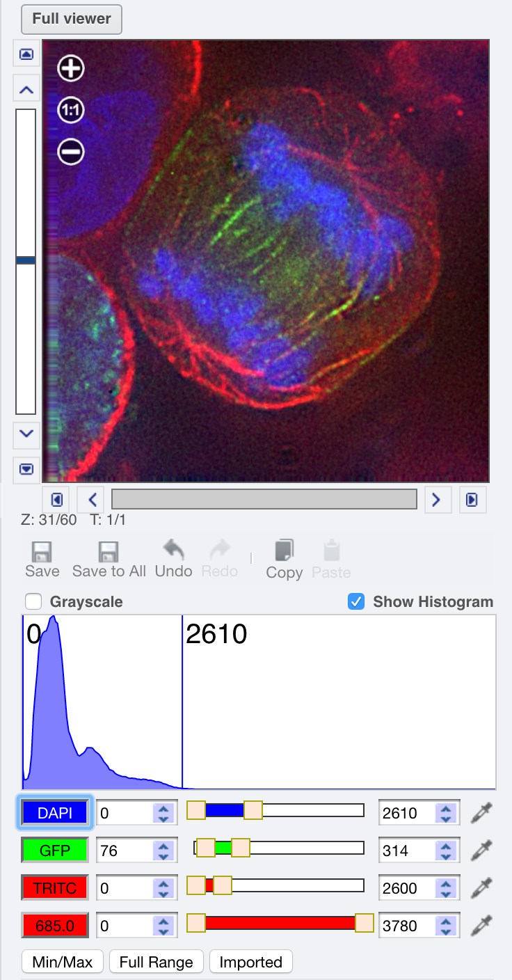Screen dimensions: 512x980
Task: Toggle the TRITC channel button
Action: (55, 887)
